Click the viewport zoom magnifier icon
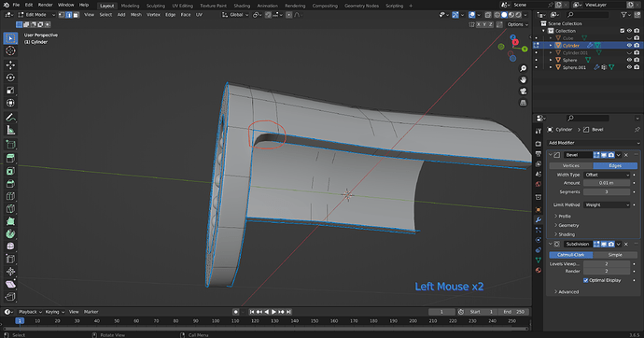Screen dimensions: 644x338 click(523, 68)
